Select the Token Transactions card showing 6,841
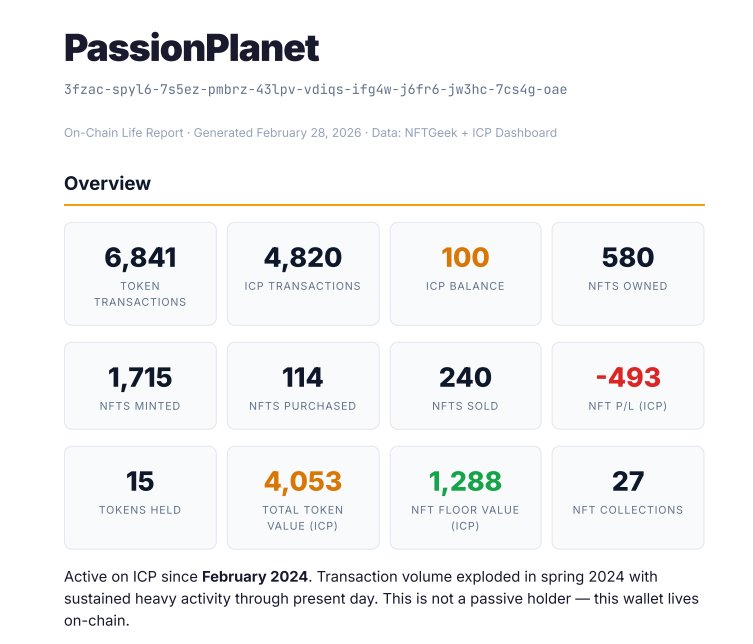 (140, 273)
